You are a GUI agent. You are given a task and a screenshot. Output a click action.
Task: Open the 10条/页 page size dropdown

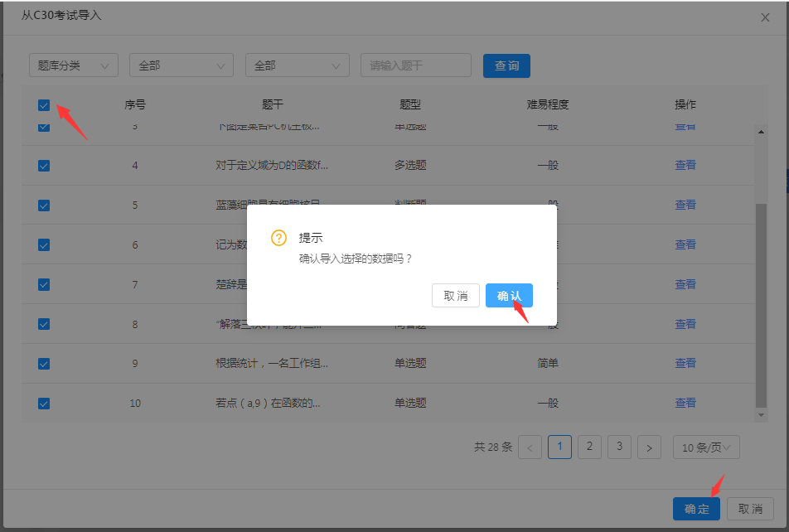[705, 447]
